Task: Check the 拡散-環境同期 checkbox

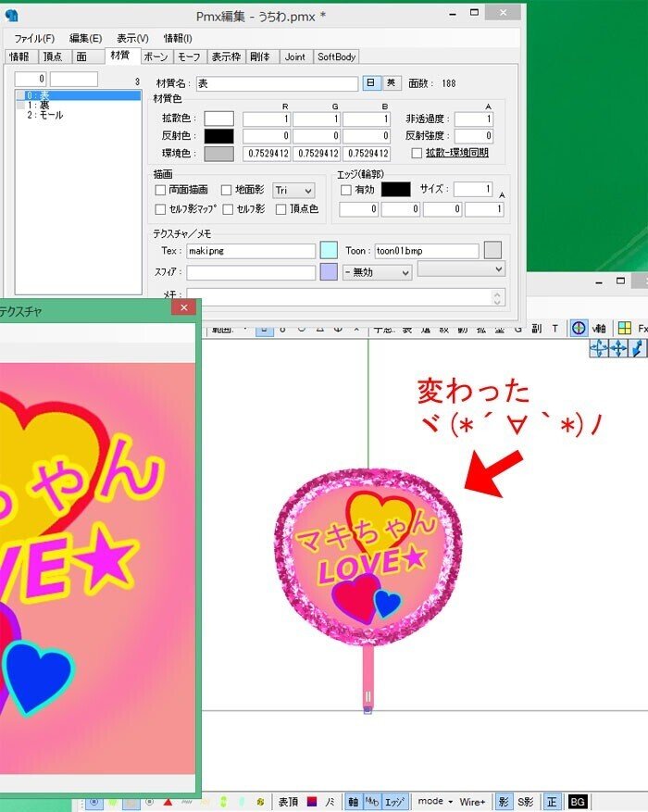Action: (x=417, y=154)
